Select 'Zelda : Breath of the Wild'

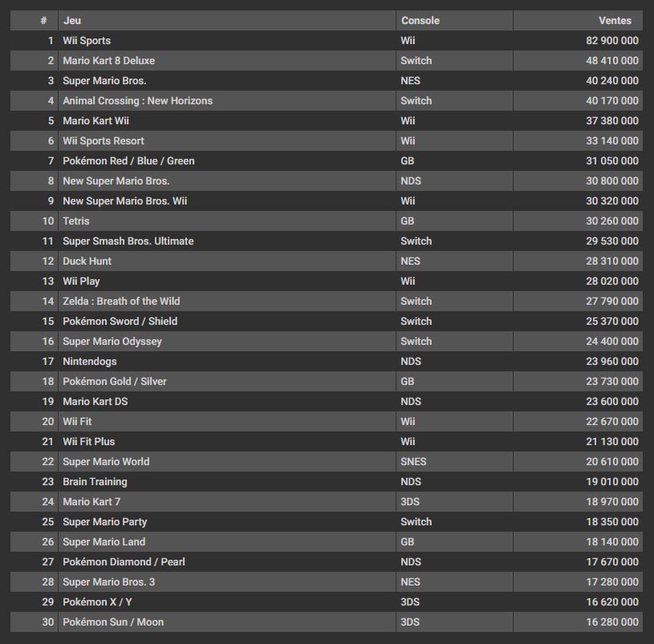(121, 301)
